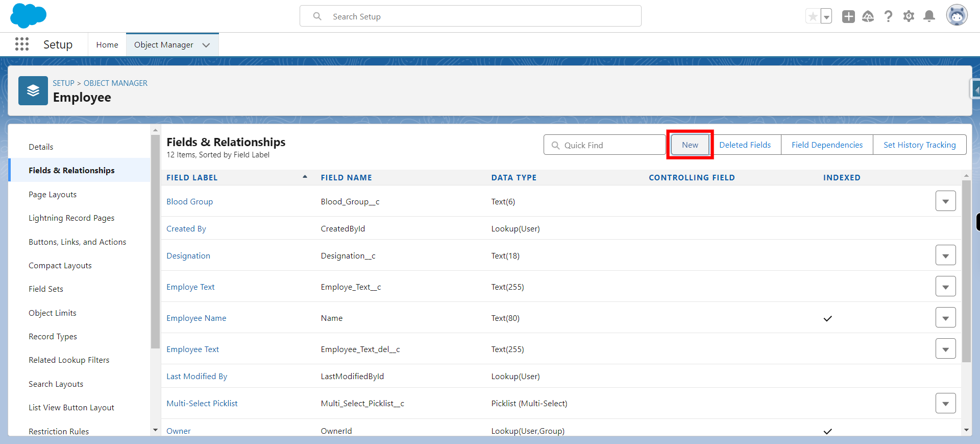Image resolution: width=980 pixels, height=444 pixels.
Task: Open Lightning Record Pages
Action: (71, 218)
